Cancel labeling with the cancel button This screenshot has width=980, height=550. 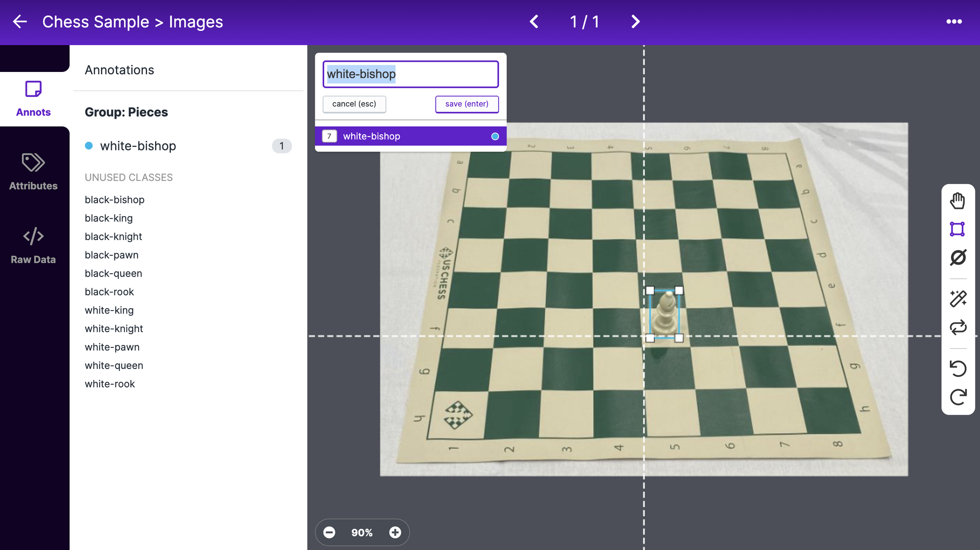tap(354, 104)
